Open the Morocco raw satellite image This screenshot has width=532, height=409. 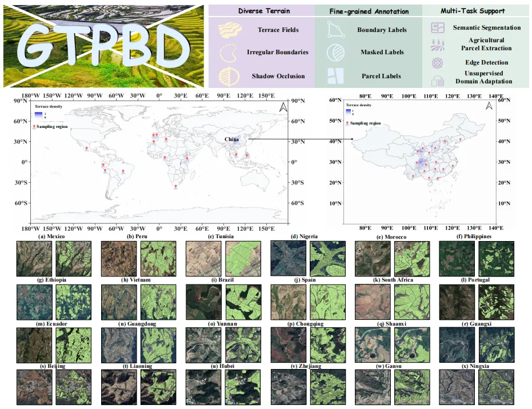click(373, 258)
